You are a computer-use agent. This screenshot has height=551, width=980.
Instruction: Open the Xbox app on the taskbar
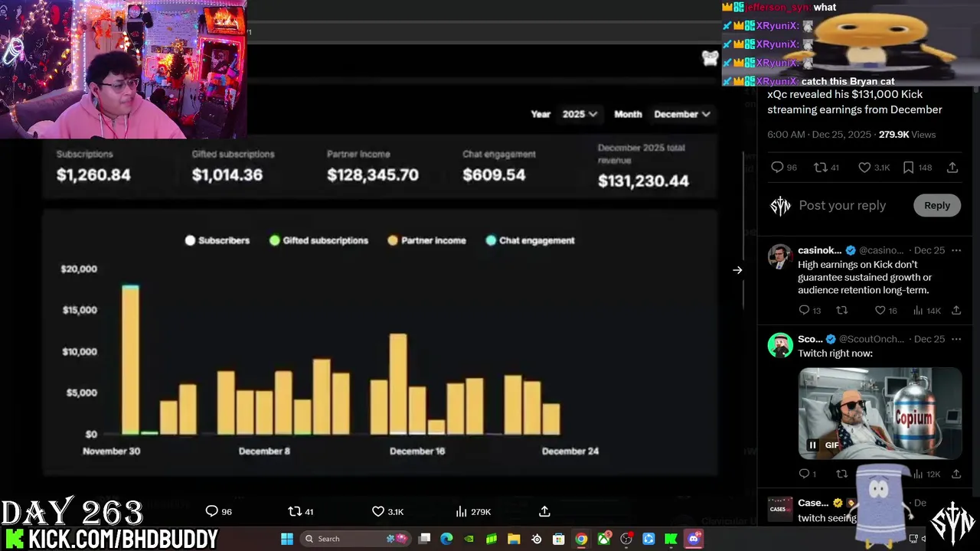604,539
